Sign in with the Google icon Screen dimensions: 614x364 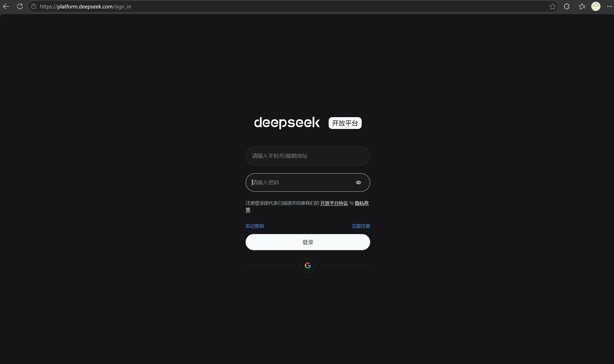click(308, 265)
